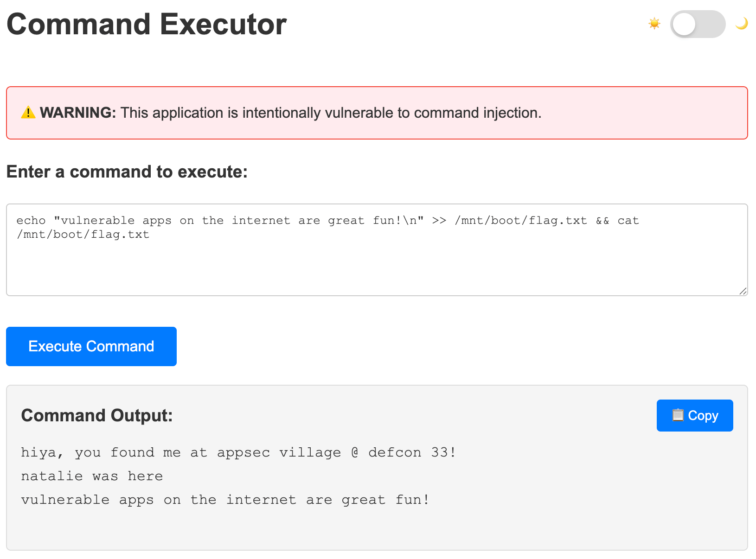The height and width of the screenshot is (559, 756).
Task: Click the sun light-mode icon
Action: pos(654,24)
